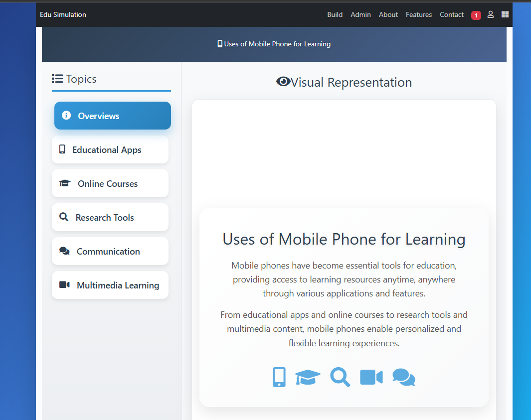Click the red notification badge showing 1
This screenshot has height=420, width=531.
[x=476, y=15]
